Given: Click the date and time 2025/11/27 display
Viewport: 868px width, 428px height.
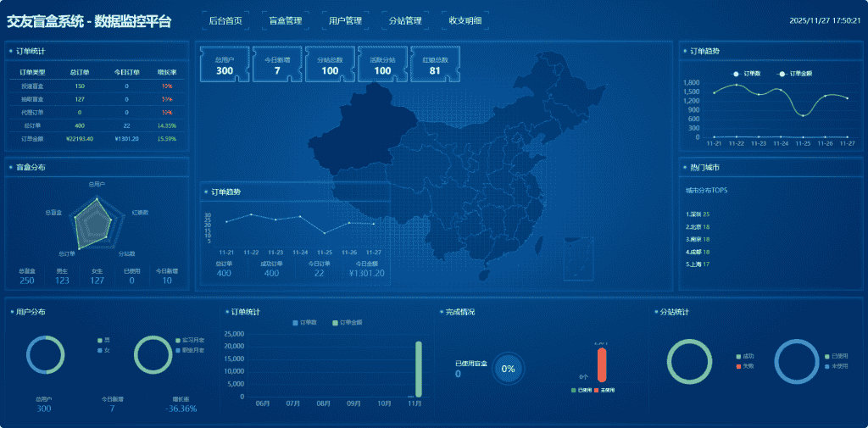Looking at the screenshot, I should pos(825,20).
